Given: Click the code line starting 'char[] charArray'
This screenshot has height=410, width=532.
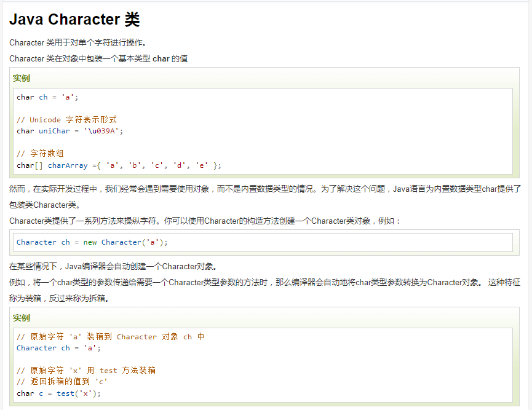Looking at the screenshot, I should click(119, 165).
